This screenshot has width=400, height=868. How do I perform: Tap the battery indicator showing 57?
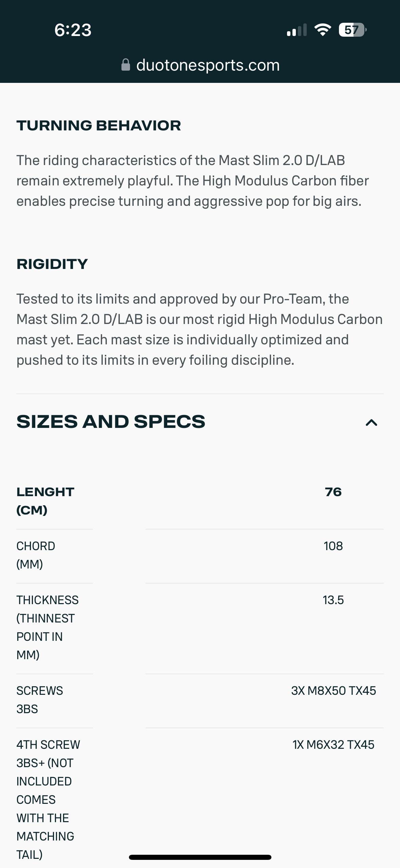click(x=352, y=30)
